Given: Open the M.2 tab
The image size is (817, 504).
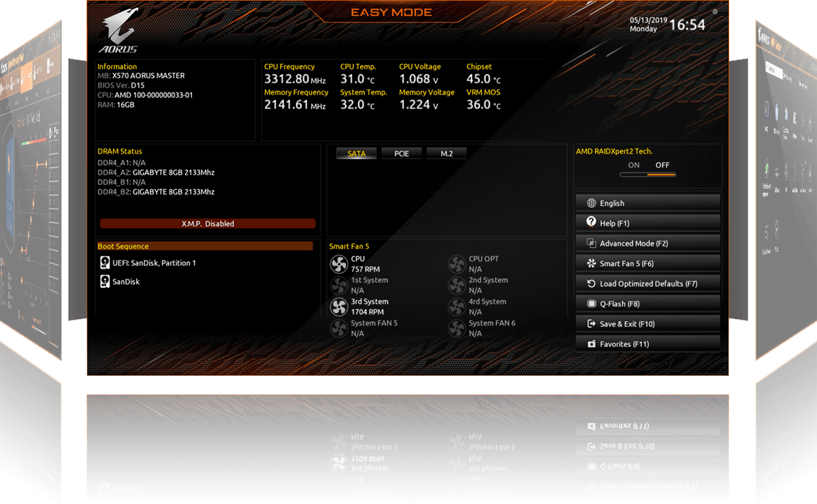Looking at the screenshot, I should [x=447, y=154].
